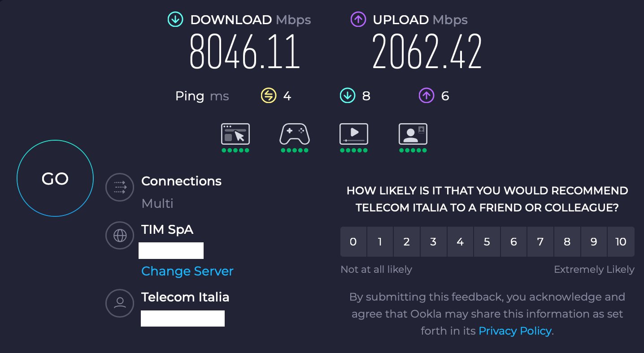Select rating 0 on recommendation scale
644x353 pixels.
pyautogui.click(x=353, y=242)
